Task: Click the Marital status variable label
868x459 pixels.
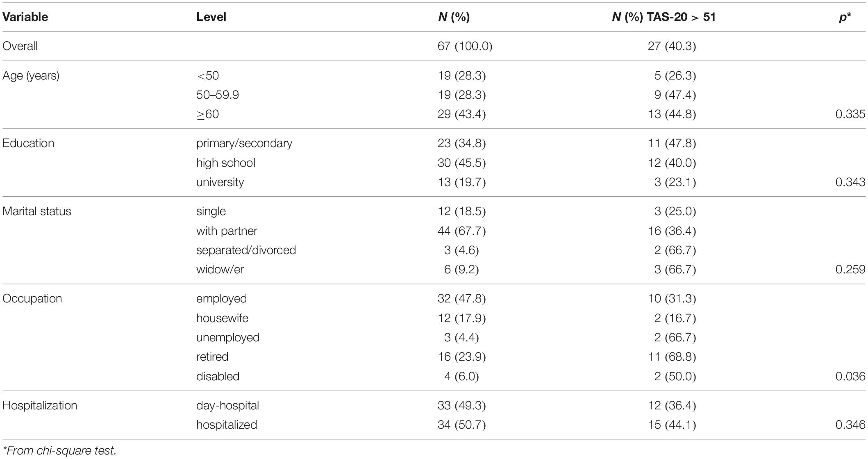Action: (x=37, y=211)
